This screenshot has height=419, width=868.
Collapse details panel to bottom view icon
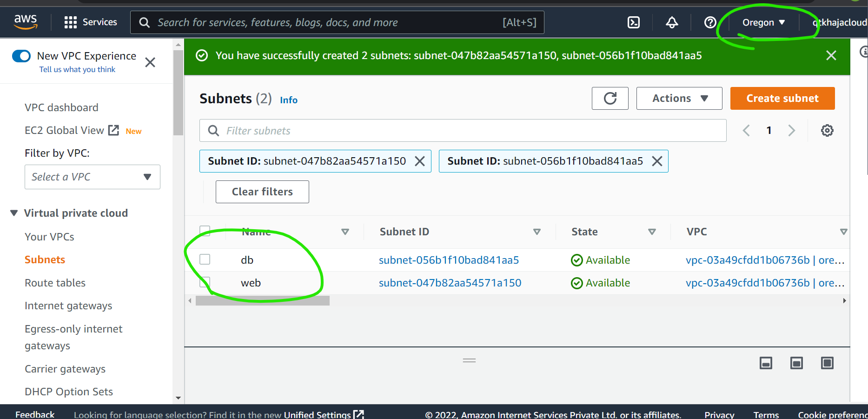click(766, 363)
